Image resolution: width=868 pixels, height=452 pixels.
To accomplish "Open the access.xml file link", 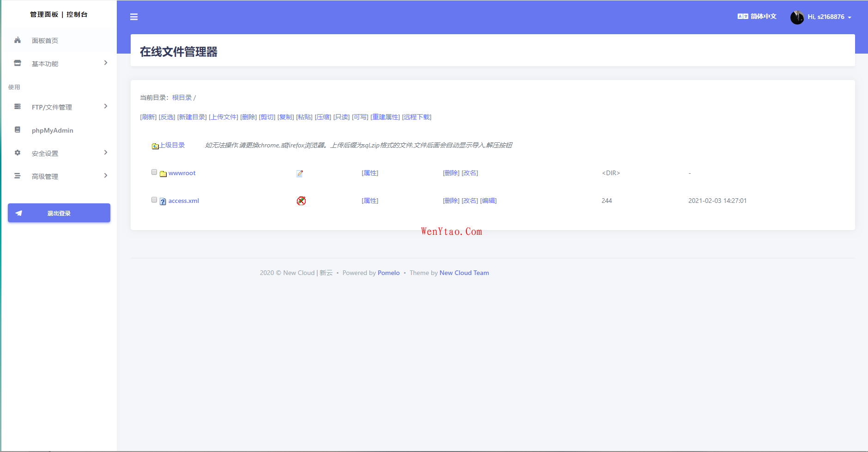I will pos(184,201).
